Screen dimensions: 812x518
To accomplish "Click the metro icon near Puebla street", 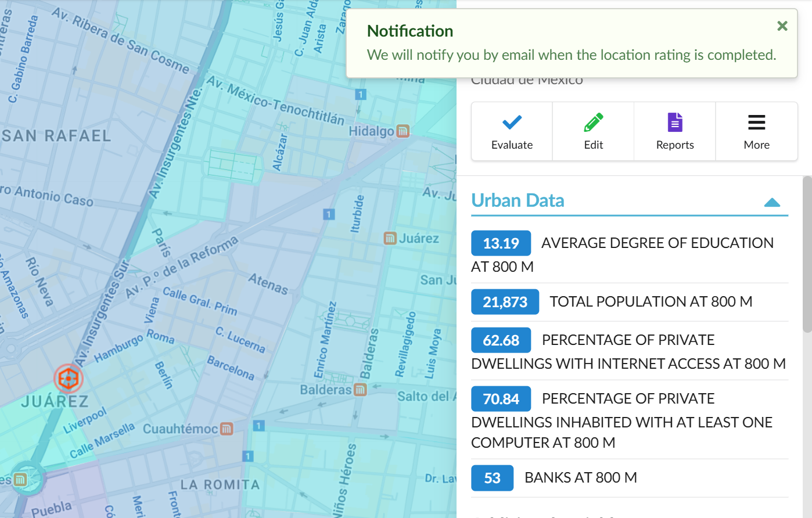I will click(21, 480).
